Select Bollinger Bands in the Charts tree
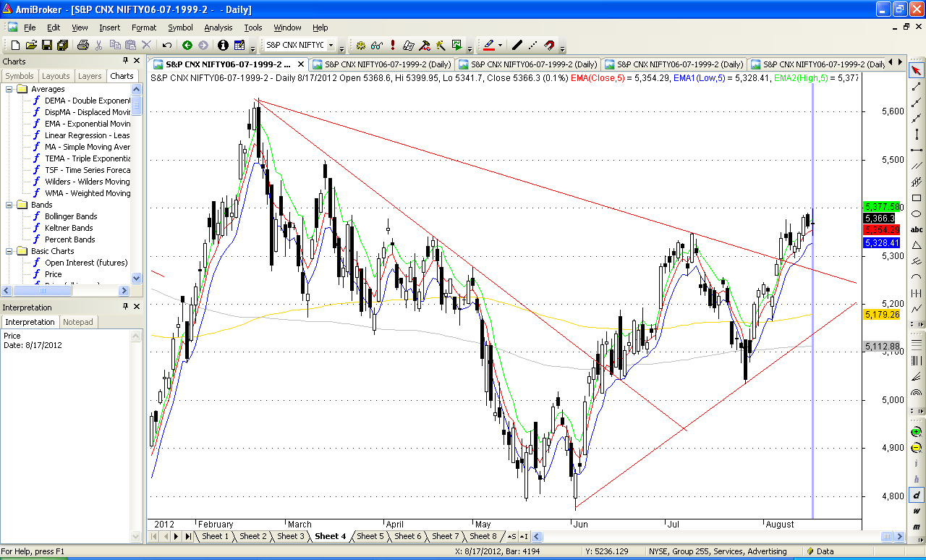The width and height of the screenshot is (926, 560). coord(71,216)
